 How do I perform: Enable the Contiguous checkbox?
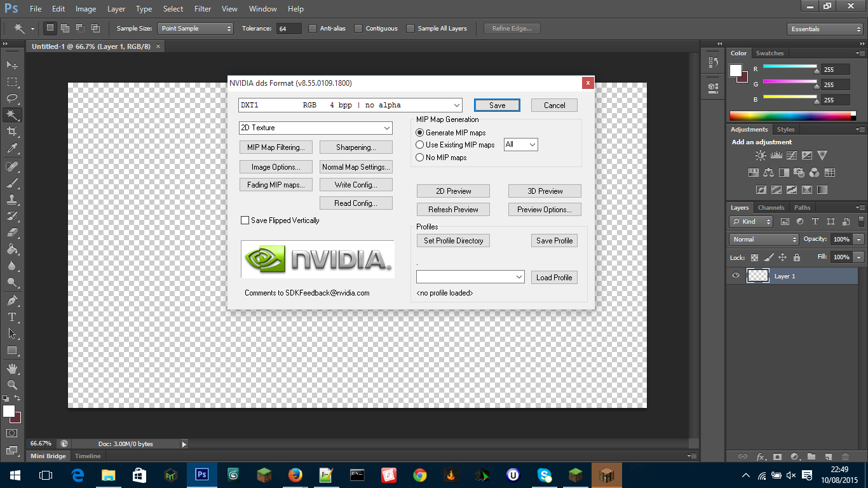point(358,29)
